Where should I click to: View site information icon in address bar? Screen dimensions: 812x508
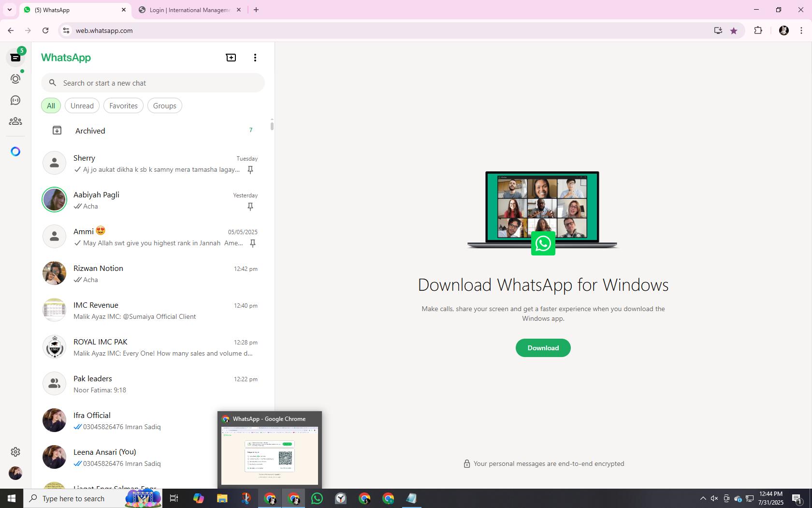[66, 30]
